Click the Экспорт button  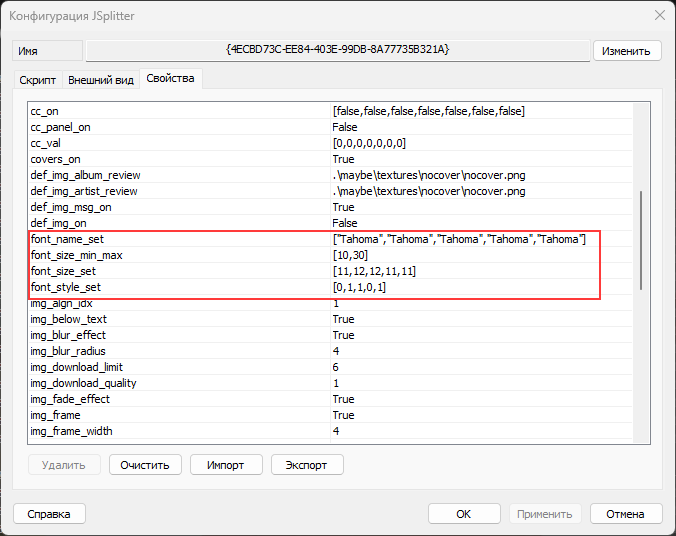[306, 465]
